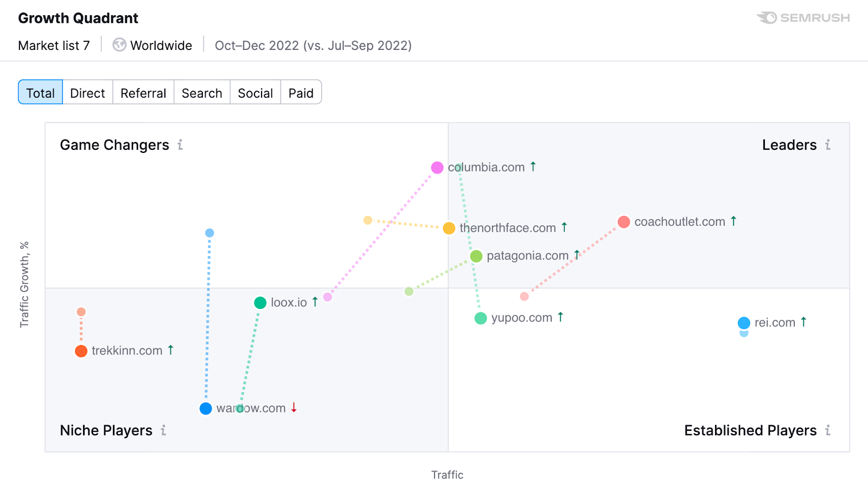Click the growth arrow next to coachoutlet.com
The height and width of the screenshot is (497, 868).
coord(733,221)
